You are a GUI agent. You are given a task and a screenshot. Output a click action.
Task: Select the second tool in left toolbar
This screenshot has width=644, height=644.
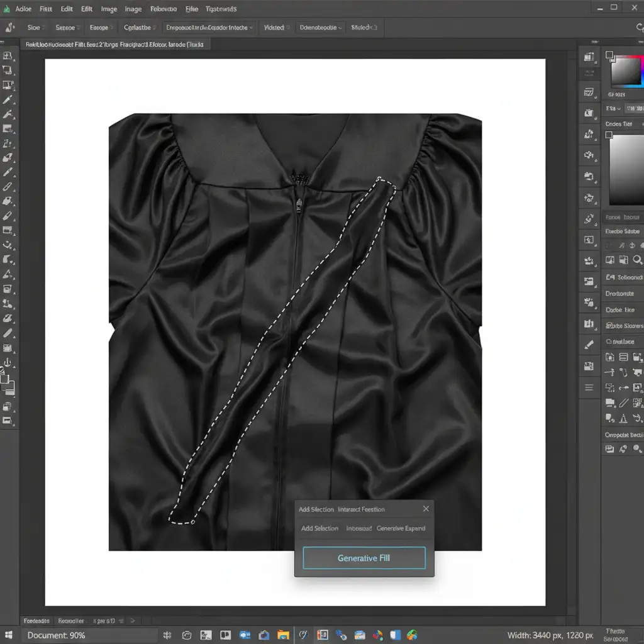pos(8,70)
